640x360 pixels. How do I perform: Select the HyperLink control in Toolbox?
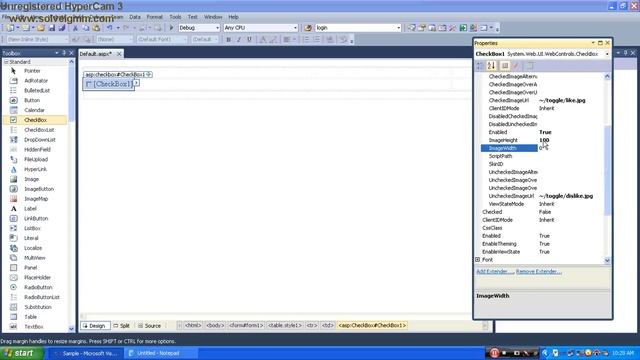coord(36,169)
